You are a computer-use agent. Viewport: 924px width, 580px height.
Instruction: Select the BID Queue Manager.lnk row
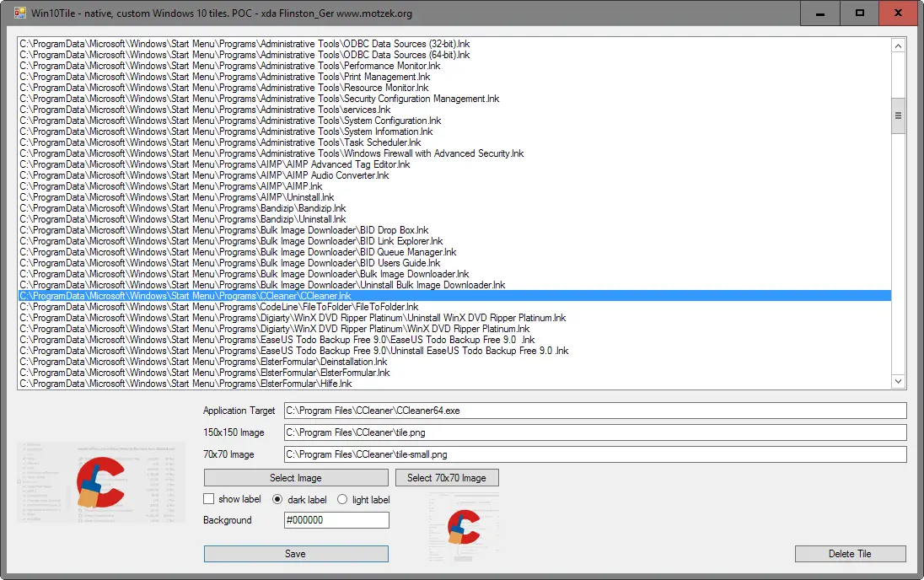[454, 252]
